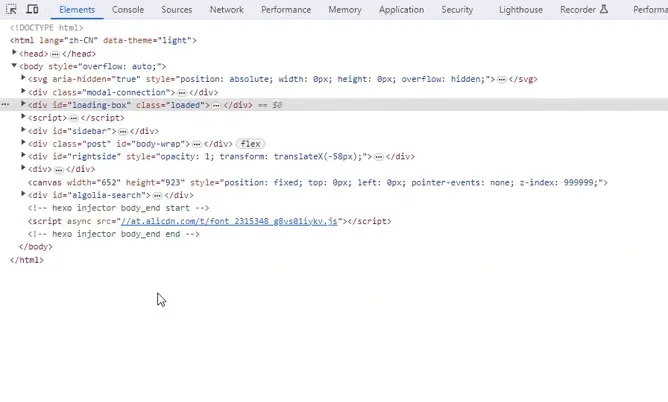
Task: Select the hexo injector body_end end comment
Action: (114, 234)
